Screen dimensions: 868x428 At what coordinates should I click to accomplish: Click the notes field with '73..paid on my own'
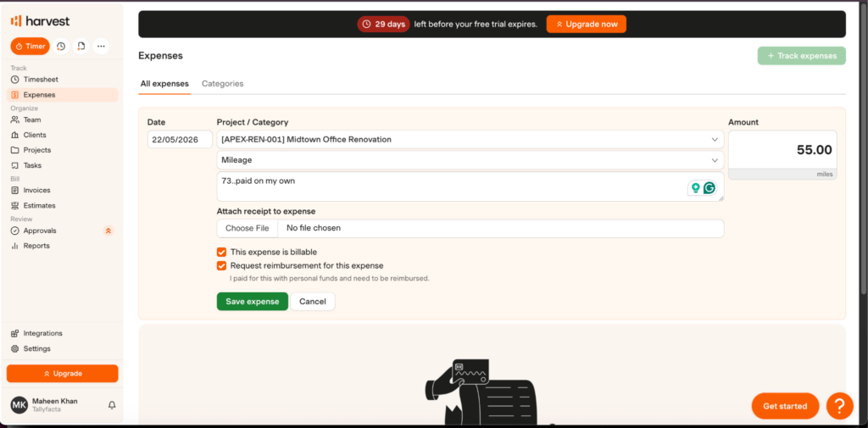[x=470, y=186]
